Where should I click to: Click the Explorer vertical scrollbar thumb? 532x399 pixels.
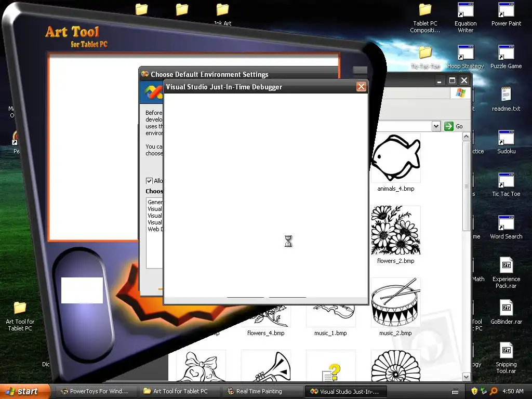(466, 186)
